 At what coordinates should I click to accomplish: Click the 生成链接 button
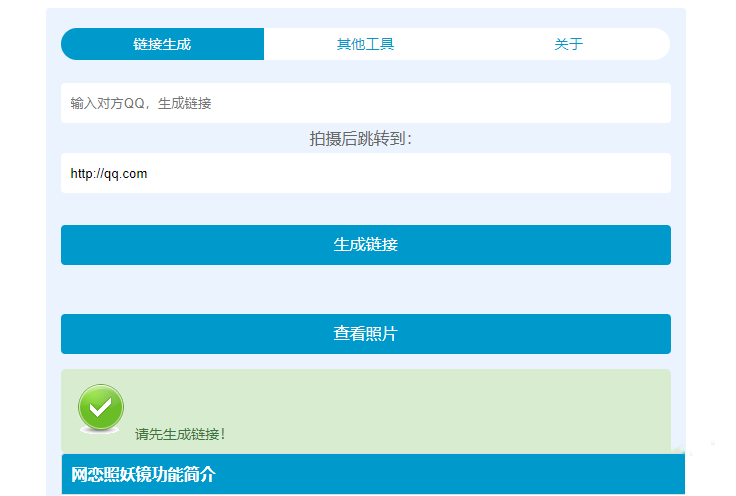pyautogui.click(x=366, y=245)
